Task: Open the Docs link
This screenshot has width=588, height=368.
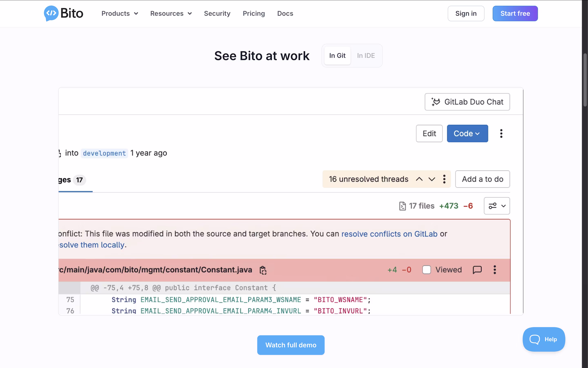Action: (285, 13)
